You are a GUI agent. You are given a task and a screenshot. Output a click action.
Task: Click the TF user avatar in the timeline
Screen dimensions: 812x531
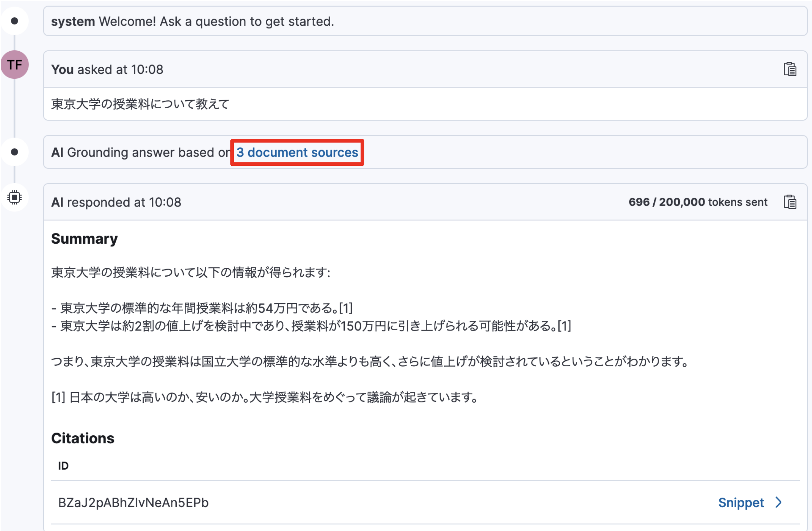(15, 65)
